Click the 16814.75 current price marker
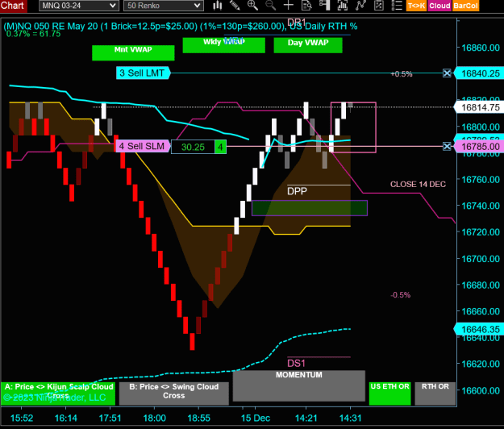The height and width of the screenshot is (429, 504). pyautogui.click(x=479, y=107)
